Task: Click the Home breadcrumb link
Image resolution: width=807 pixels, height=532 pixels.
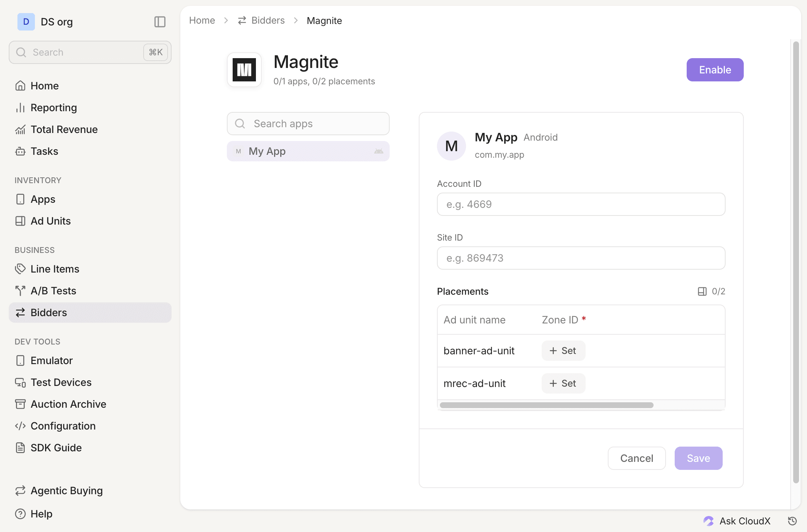Action: tap(202, 20)
